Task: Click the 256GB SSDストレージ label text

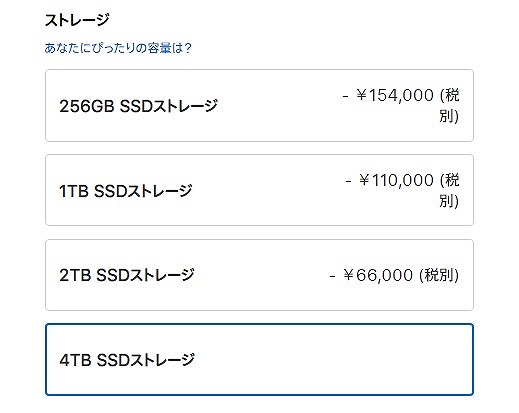Action: (x=138, y=106)
